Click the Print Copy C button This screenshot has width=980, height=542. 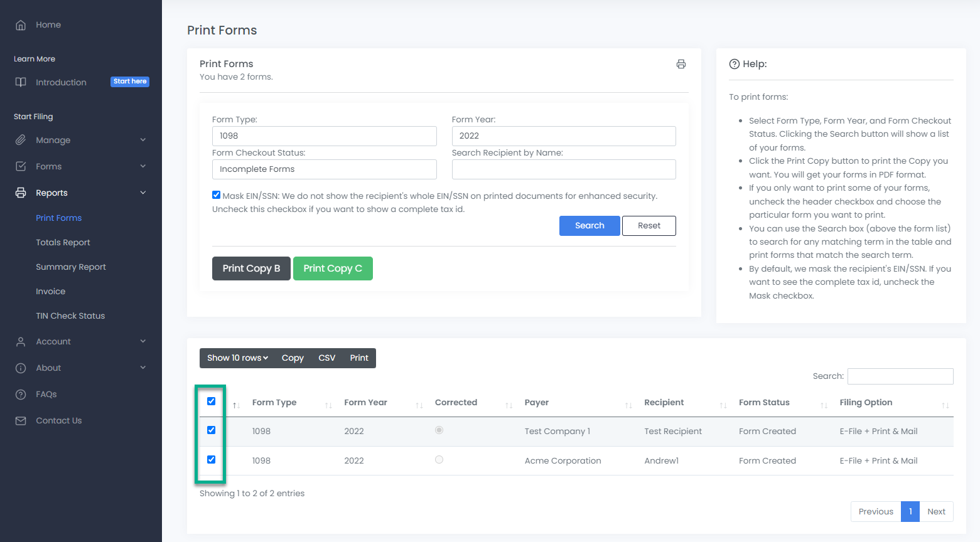pyautogui.click(x=333, y=268)
